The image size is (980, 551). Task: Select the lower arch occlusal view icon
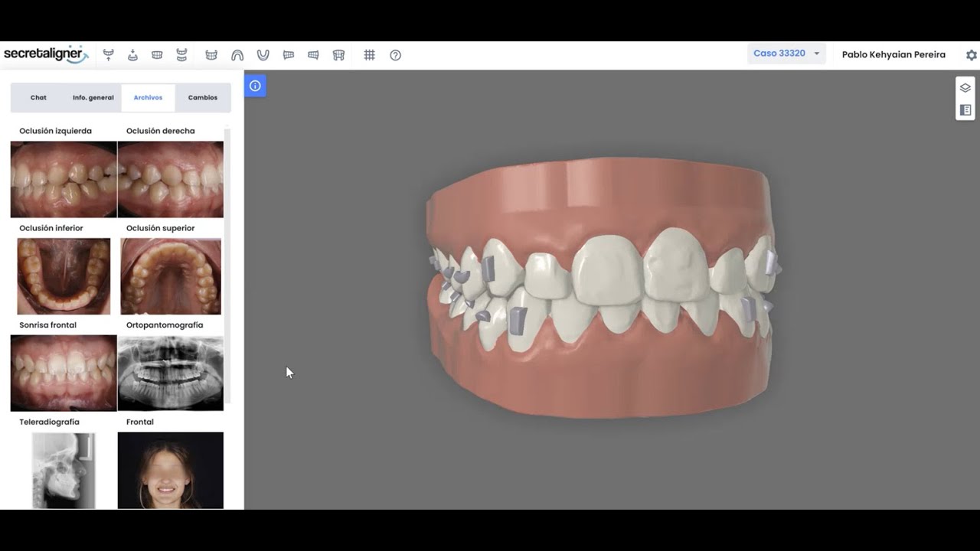[263, 54]
